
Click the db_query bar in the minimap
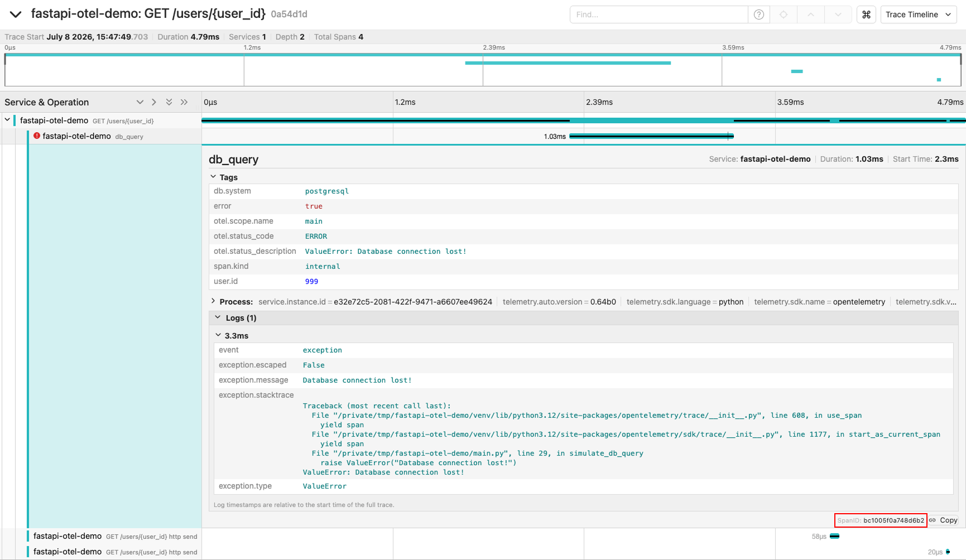pos(568,63)
